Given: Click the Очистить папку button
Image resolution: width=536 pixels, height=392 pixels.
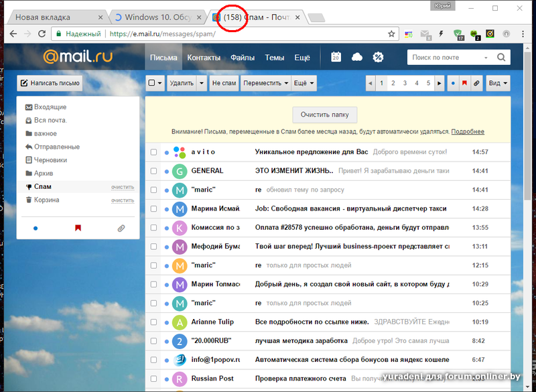Looking at the screenshot, I should (324, 115).
